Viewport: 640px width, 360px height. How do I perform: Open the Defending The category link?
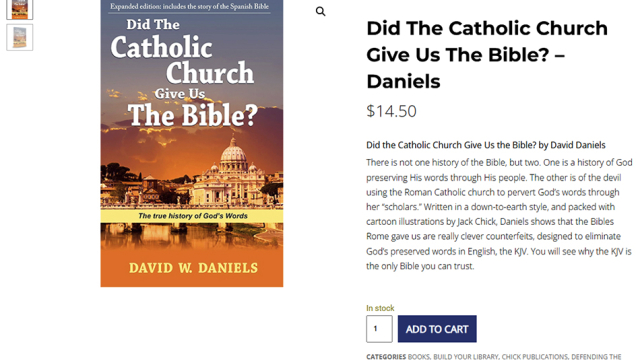coord(596,356)
